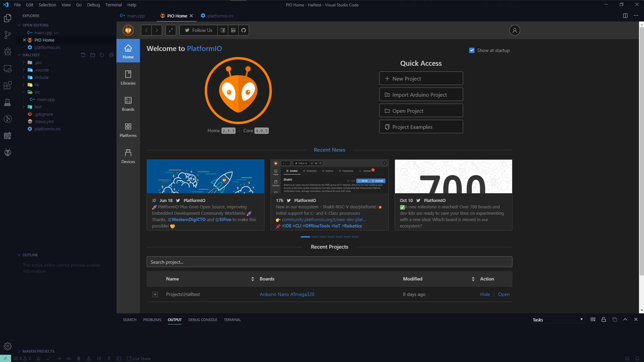Click upload to remote cloud icon in status bar

coord(69,358)
